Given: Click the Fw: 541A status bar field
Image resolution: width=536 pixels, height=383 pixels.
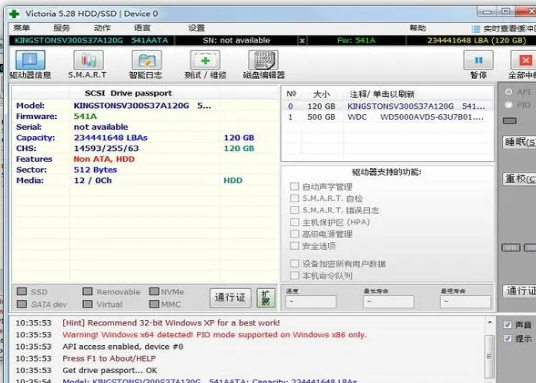Looking at the screenshot, I should (x=356, y=41).
